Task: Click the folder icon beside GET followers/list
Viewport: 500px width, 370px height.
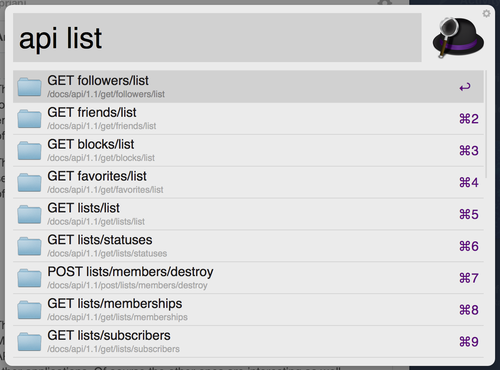Action: [29, 87]
